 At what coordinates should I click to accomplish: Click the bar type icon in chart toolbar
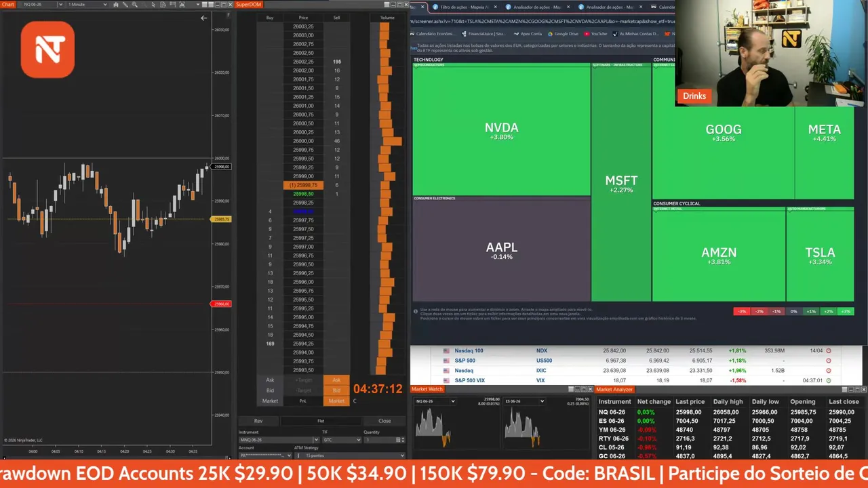(115, 5)
